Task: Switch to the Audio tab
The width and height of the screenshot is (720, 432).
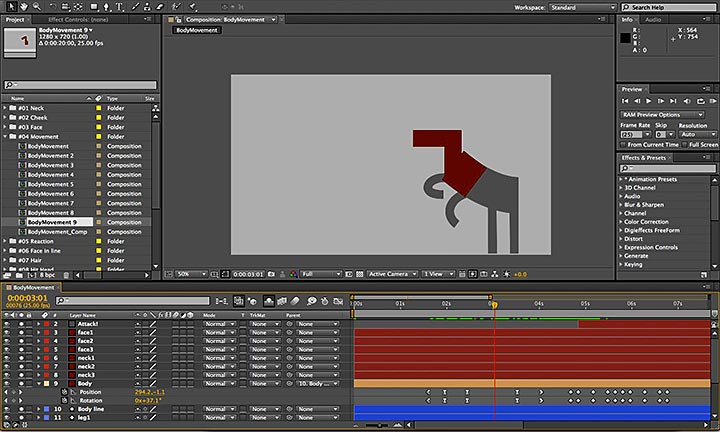Action: click(x=653, y=19)
